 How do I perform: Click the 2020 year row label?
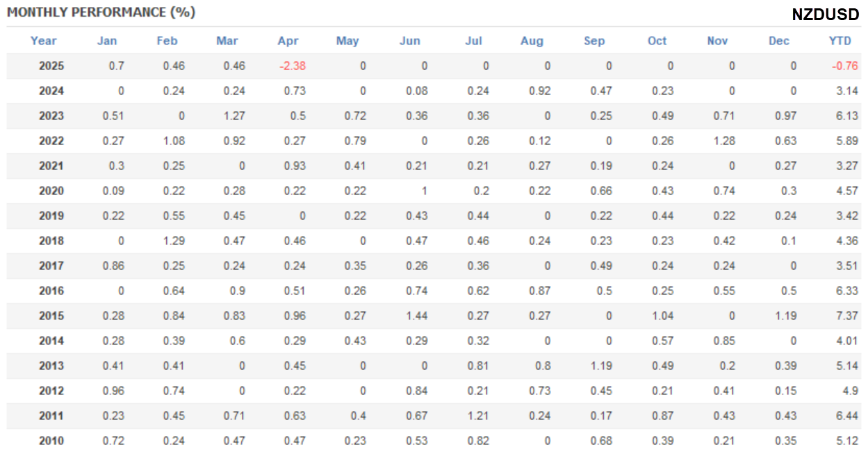pyautogui.click(x=51, y=191)
